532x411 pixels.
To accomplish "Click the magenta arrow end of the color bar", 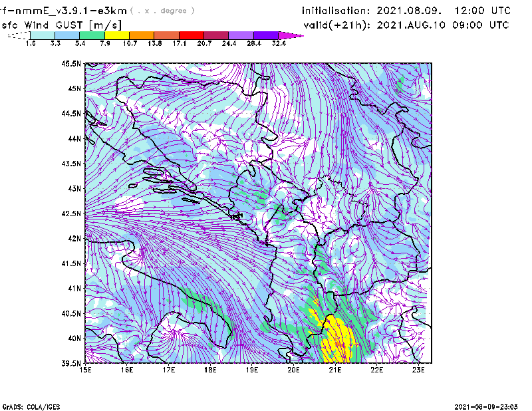I will click(x=291, y=35).
